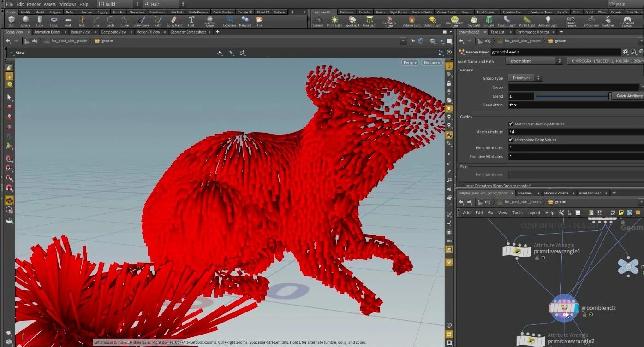Click the groomblend2 node icon
The width and height of the screenshot is (644, 347).
tap(564, 308)
